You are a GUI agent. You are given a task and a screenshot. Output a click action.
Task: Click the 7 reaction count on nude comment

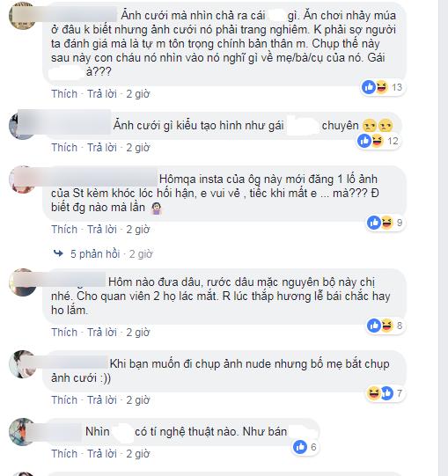(399, 393)
